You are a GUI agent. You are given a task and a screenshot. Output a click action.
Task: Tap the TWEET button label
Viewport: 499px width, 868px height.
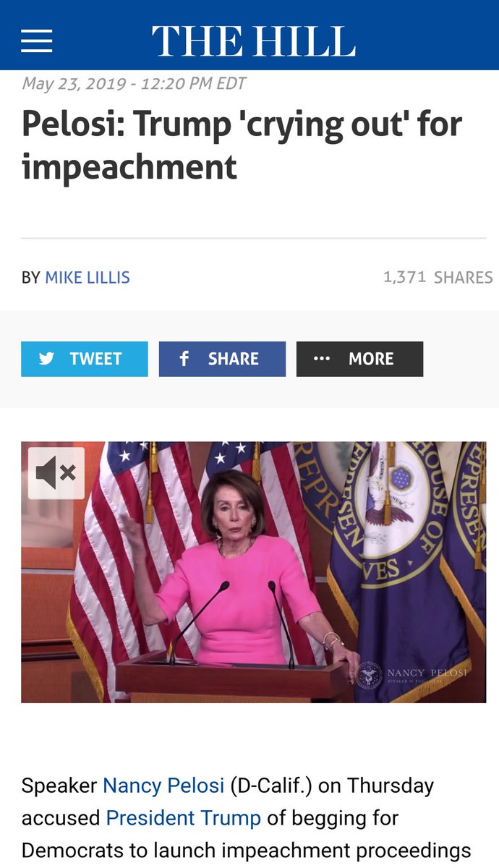(x=95, y=359)
